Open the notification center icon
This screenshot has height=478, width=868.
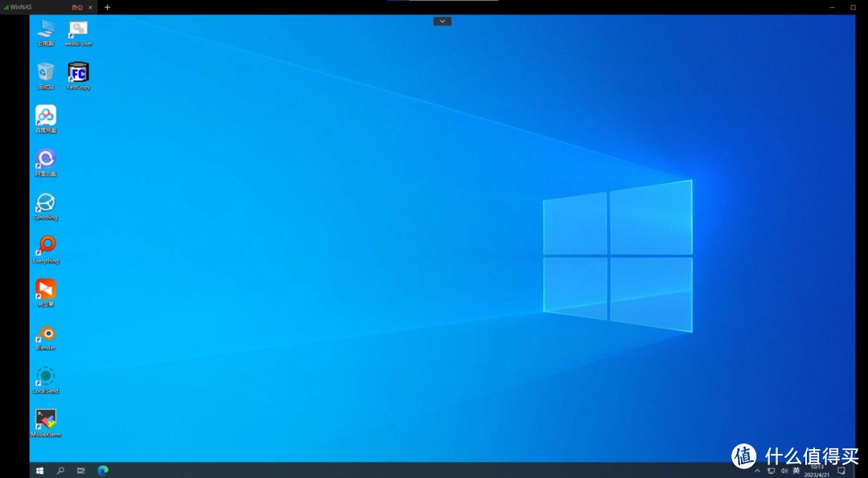[x=841, y=471]
